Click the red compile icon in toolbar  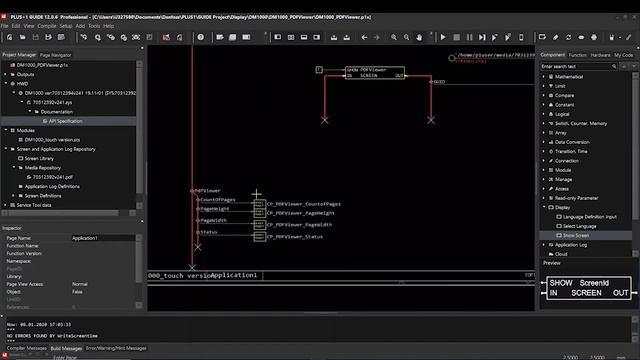click(166, 37)
